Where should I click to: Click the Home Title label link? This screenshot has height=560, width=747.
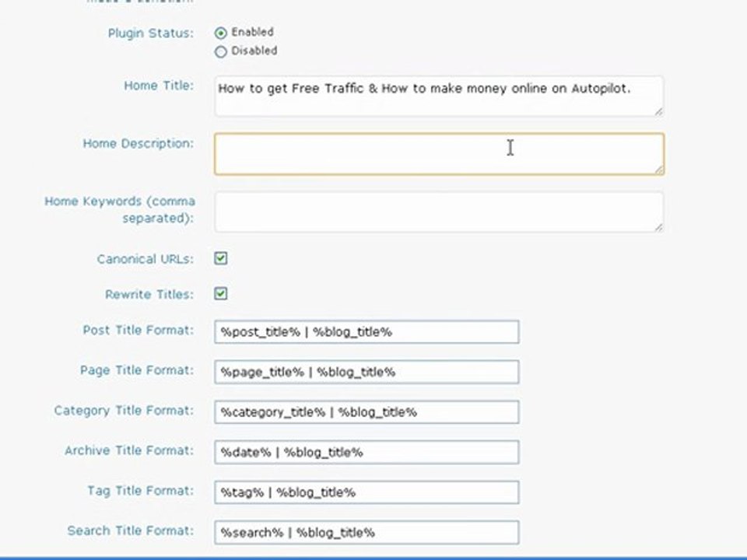[x=159, y=86]
